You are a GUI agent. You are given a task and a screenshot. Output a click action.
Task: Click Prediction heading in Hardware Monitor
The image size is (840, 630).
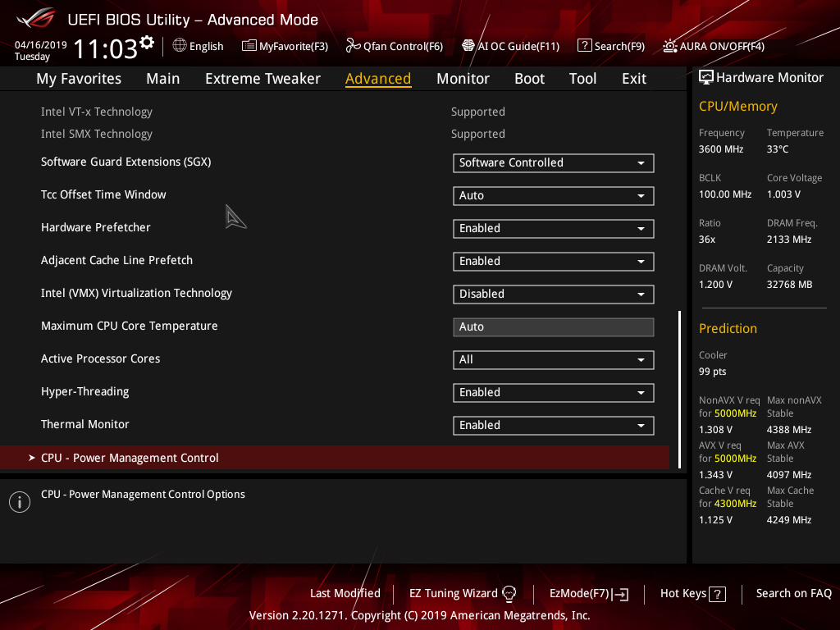point(728,328)
